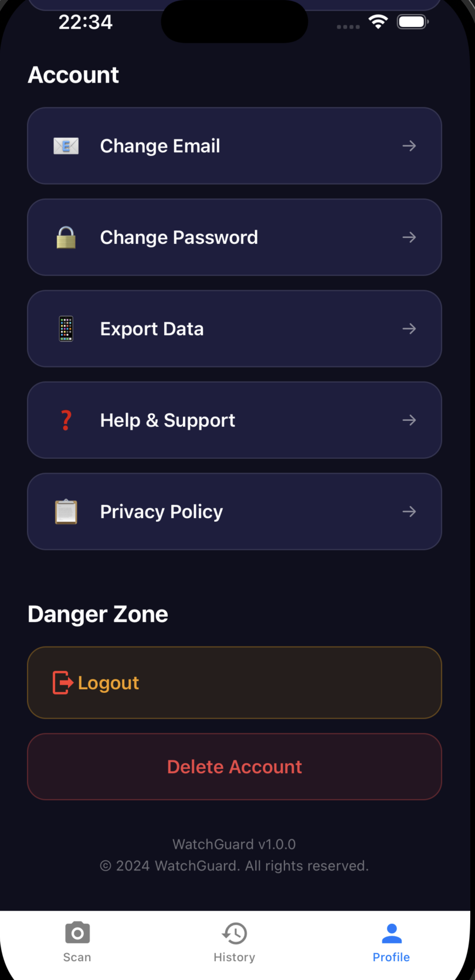Click the red logout door icon

[62, 683]
